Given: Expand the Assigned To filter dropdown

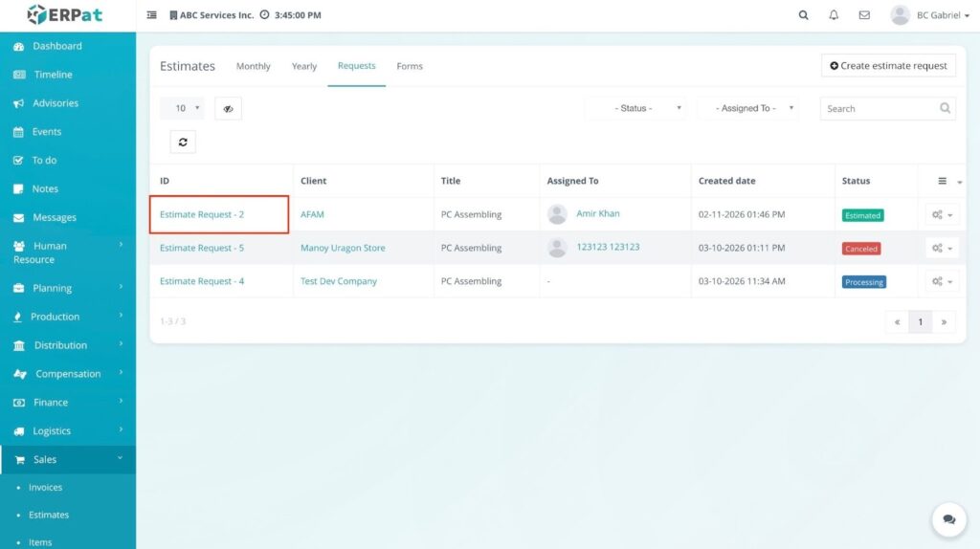Looking at the screenshot, I should [748, 109].
